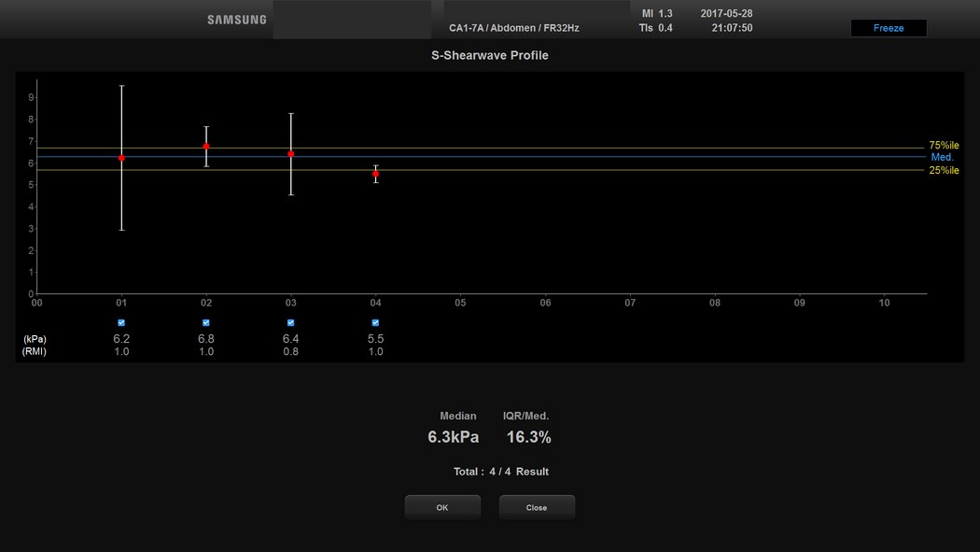Select the red data point at measurement 01
Image resolution: width=980 pixels, height=552 pixels.
(x=121, y=158)
